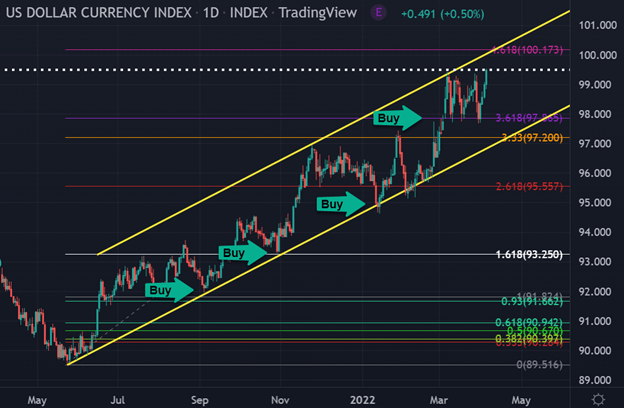Click the Sep label on time axis
The width and height of the screenshot is (624, 408).
(199, 400)
